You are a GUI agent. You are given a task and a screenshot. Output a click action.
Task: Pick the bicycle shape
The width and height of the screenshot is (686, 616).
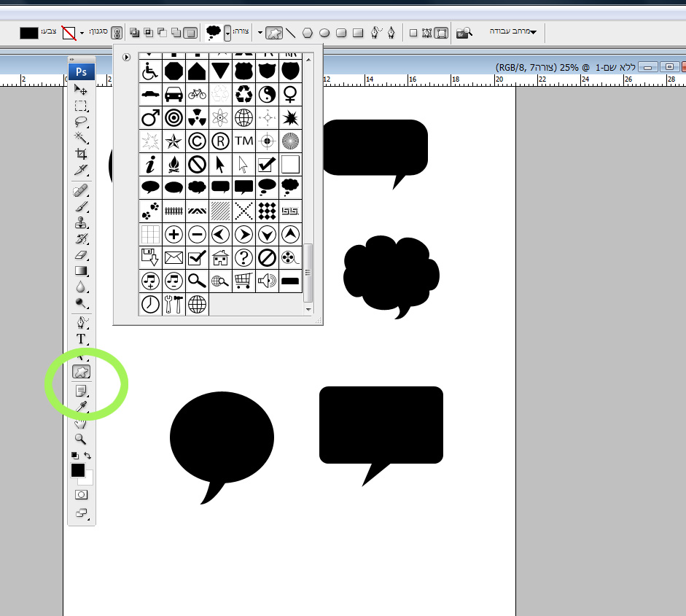(197, 94)
